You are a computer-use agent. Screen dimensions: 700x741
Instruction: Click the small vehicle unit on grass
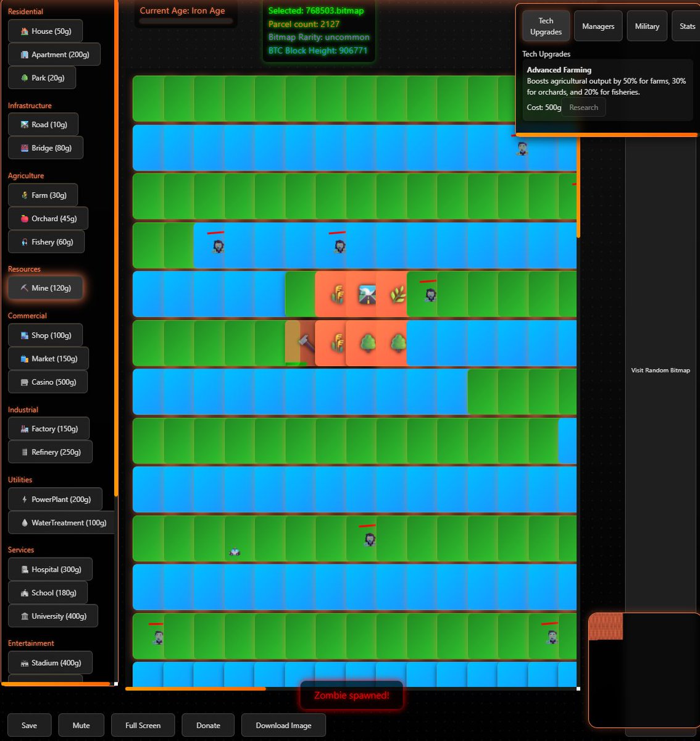tap(235, 551)
